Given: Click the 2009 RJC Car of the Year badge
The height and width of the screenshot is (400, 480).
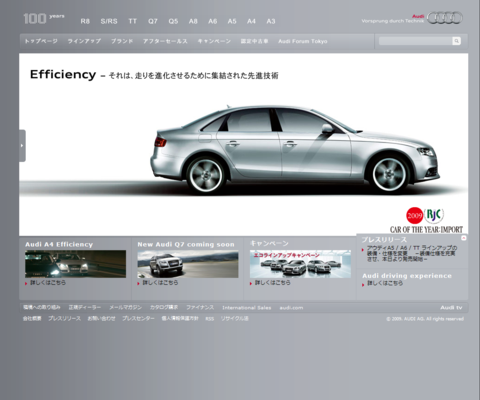Looking at the screenshot, I should 426,220.
